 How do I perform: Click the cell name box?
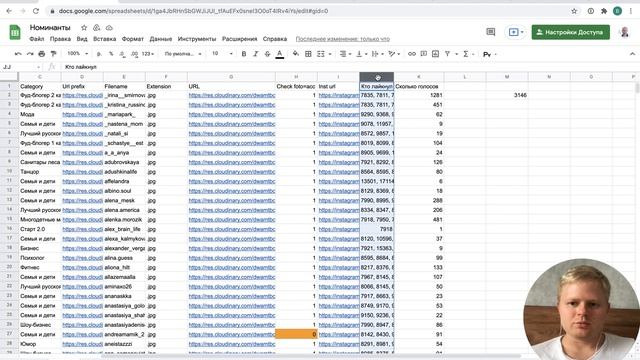tap(21, 67)
